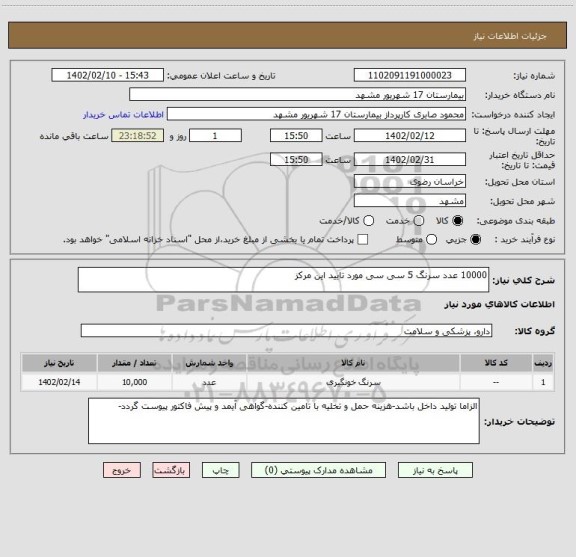The image size is (576, 557).
Task: Click the نام کالا column header
Action: pos(353,363)
